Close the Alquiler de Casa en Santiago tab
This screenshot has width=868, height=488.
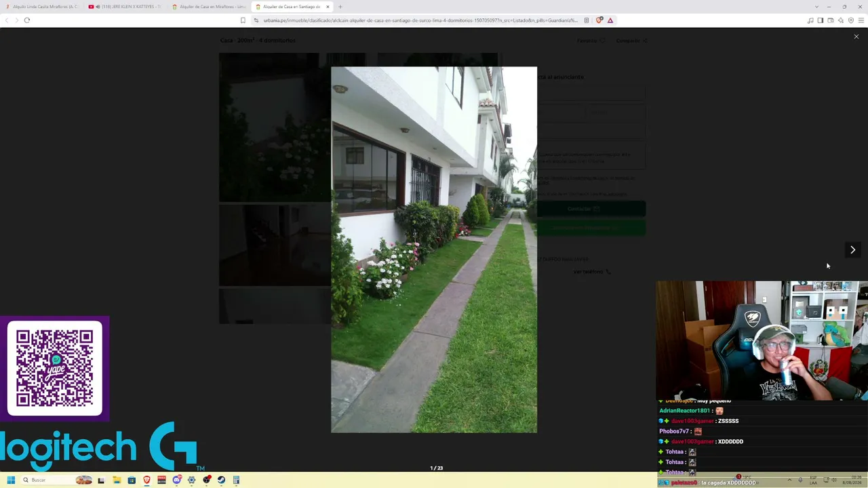328,7
